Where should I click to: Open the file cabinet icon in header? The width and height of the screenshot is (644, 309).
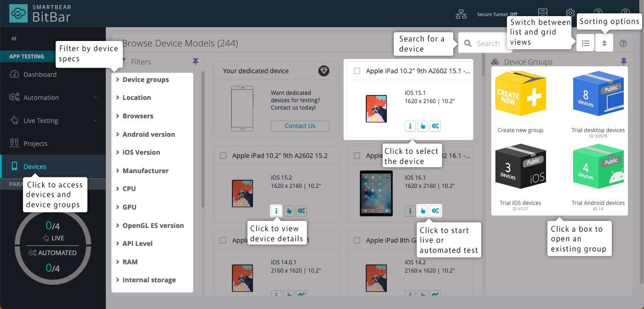pyautogui.click(x=543, y=13)
